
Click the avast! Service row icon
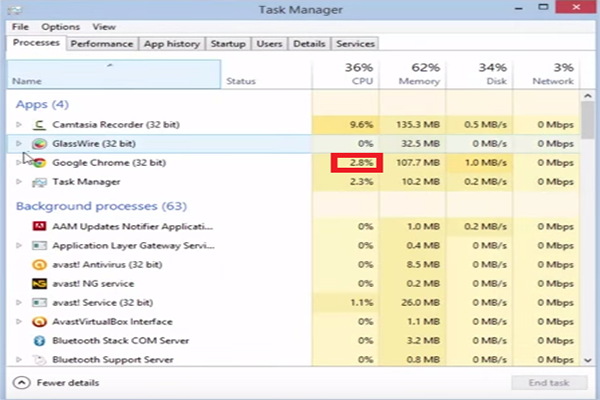39,303
